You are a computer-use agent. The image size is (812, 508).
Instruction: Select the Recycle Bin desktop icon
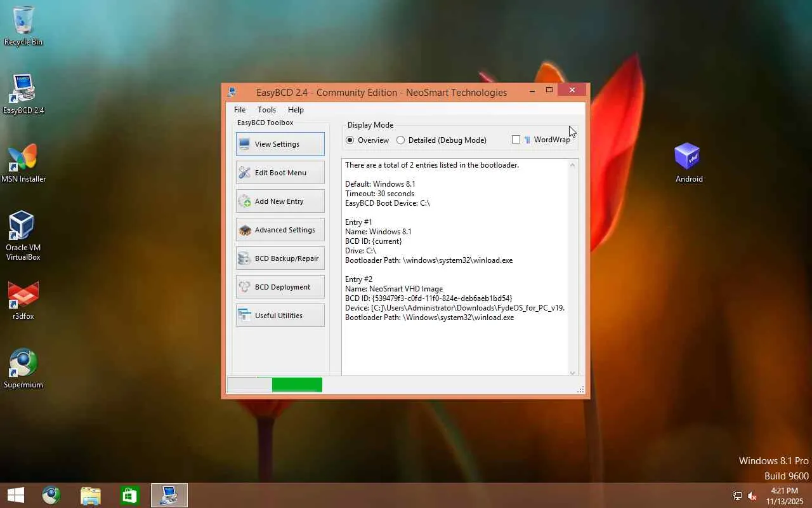pos(23,26)
